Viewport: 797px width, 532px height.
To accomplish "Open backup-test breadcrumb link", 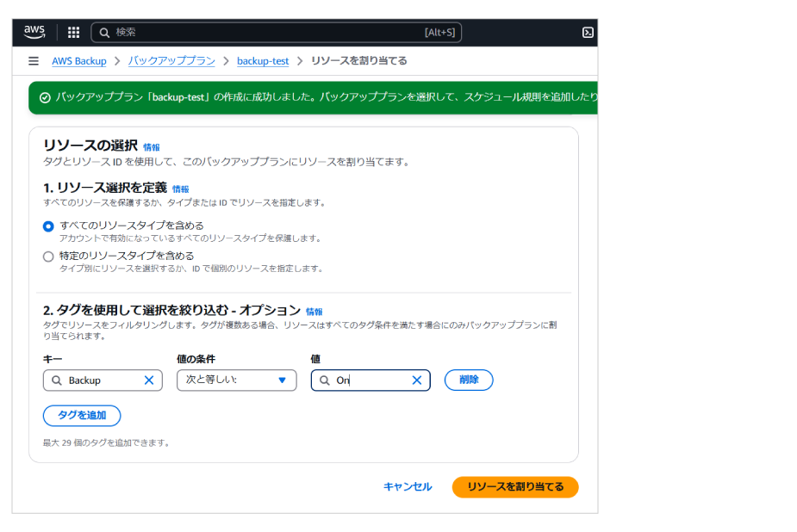I will coord(263,61).
